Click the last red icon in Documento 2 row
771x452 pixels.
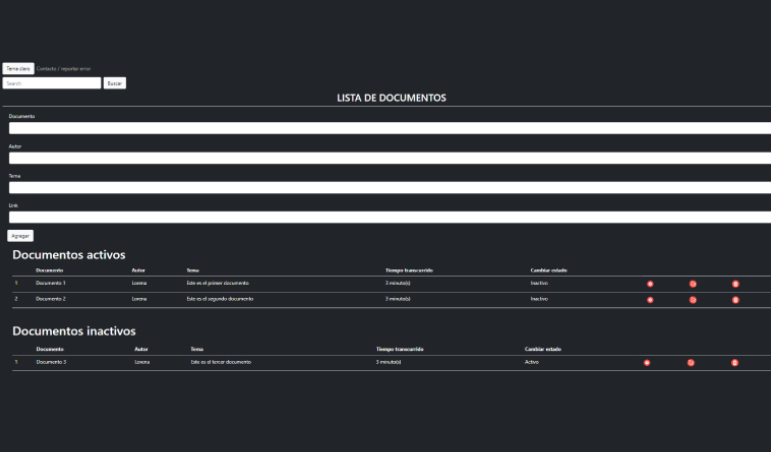click(735, 300)
